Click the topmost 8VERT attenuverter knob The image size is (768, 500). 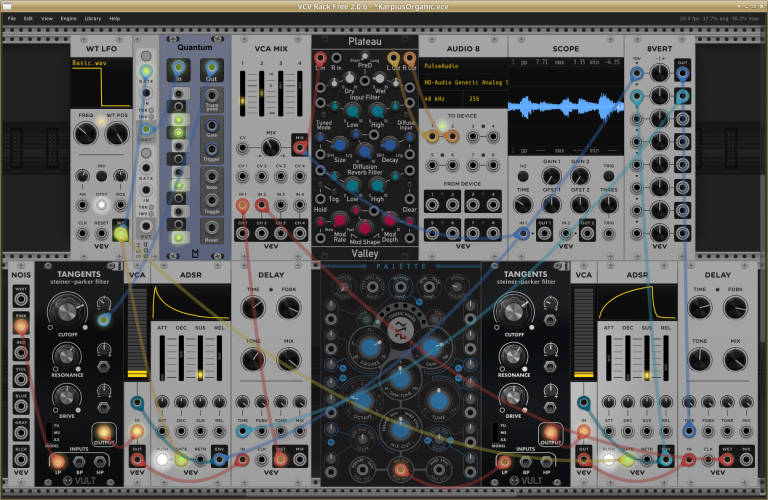(659, 73)
